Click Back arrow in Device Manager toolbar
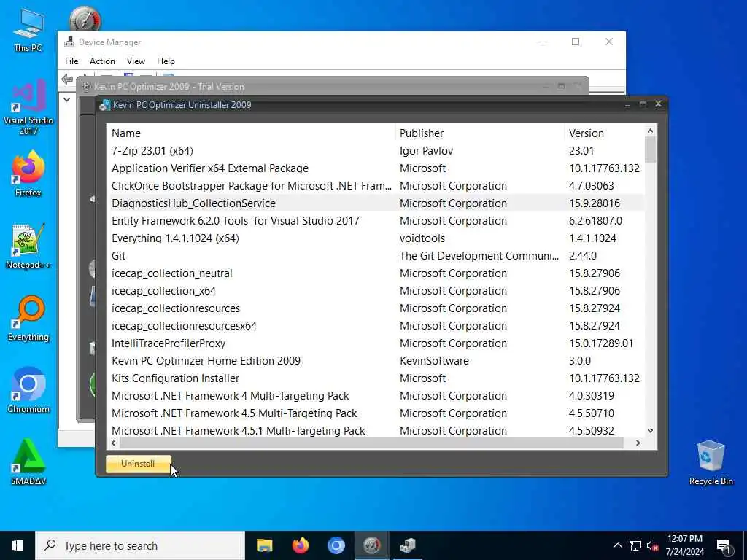 click(67, 79)
